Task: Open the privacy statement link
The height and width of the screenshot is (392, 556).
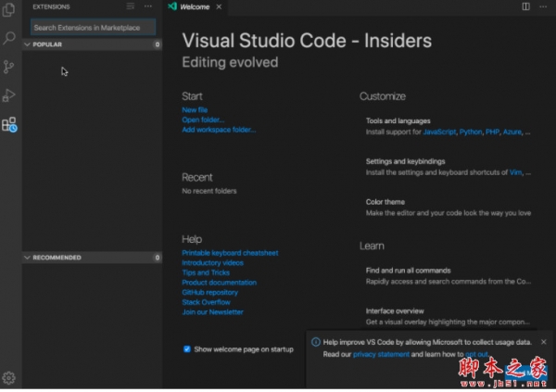Action: (x=381, y=354)
